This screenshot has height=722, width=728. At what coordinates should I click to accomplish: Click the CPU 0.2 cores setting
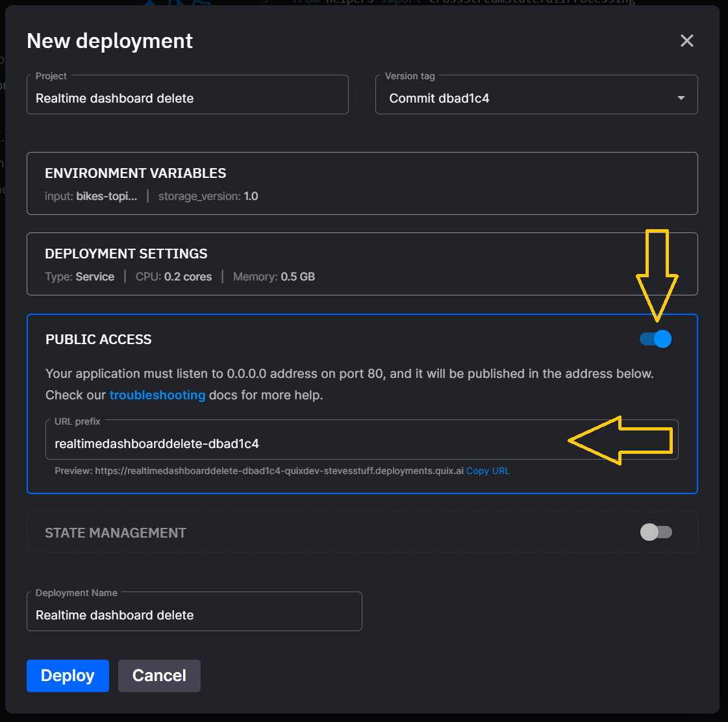173,277
